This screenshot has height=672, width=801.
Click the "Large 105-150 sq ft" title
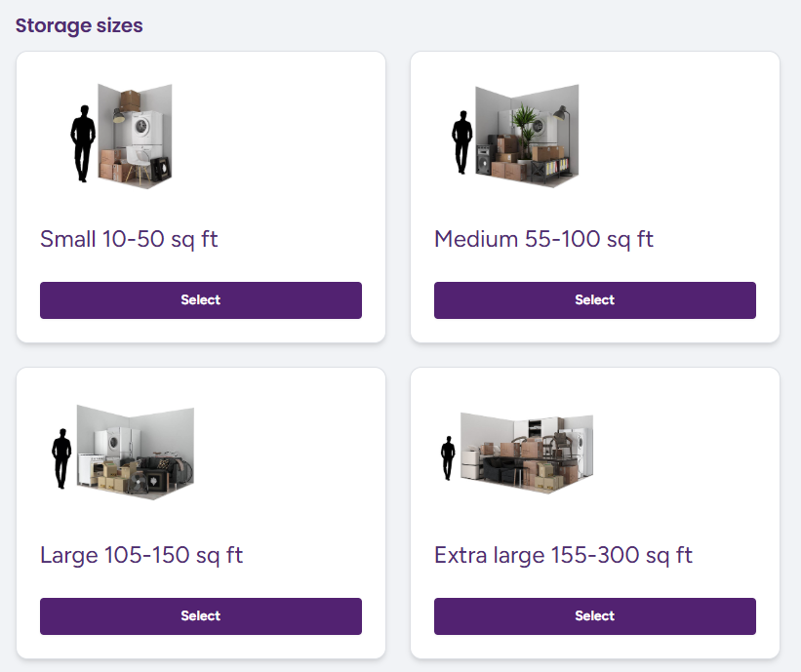click(x=141, y=555)
